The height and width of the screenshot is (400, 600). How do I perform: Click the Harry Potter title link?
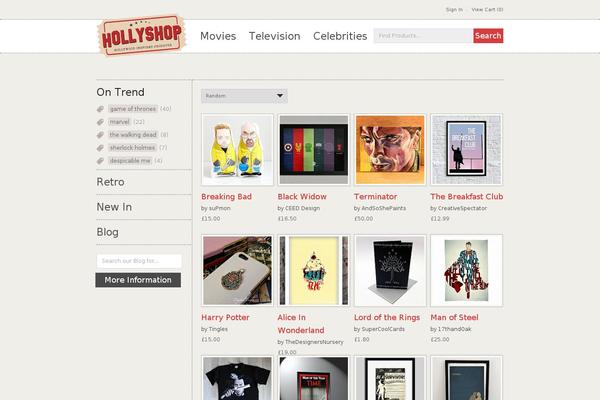coord(225,317)
